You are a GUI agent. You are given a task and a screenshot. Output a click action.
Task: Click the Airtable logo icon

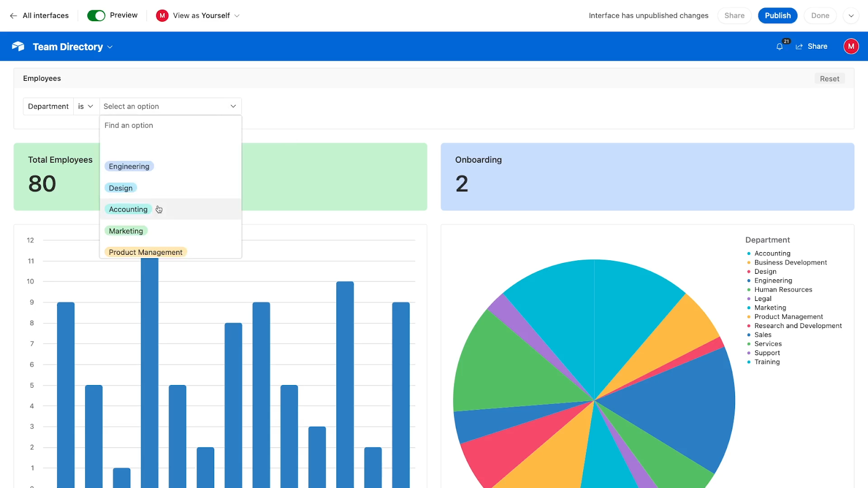pos(18,47)
